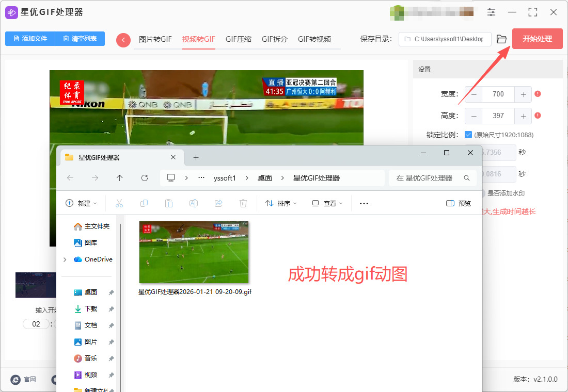The image size is (568, 392).
Task: Decrease width with minus stepper
Action: coord(474,94)
